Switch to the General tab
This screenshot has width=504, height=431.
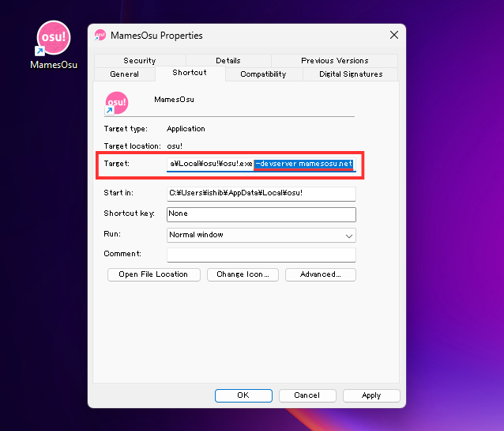124,74
